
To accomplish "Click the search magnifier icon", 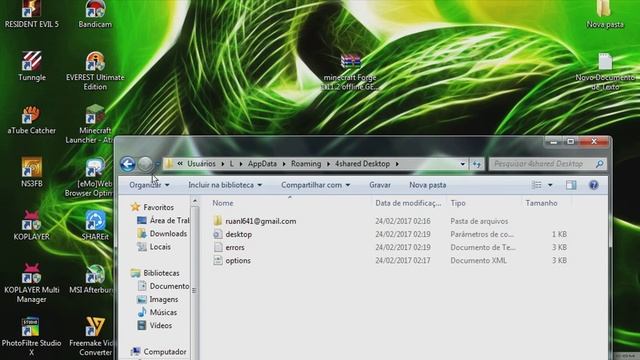I will click(x=599, y=164).
